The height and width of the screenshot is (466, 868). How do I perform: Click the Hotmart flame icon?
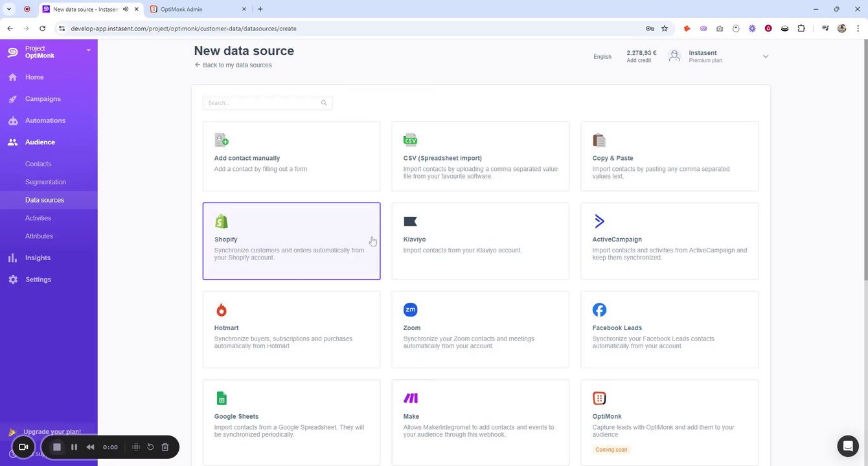pos(222,310)
